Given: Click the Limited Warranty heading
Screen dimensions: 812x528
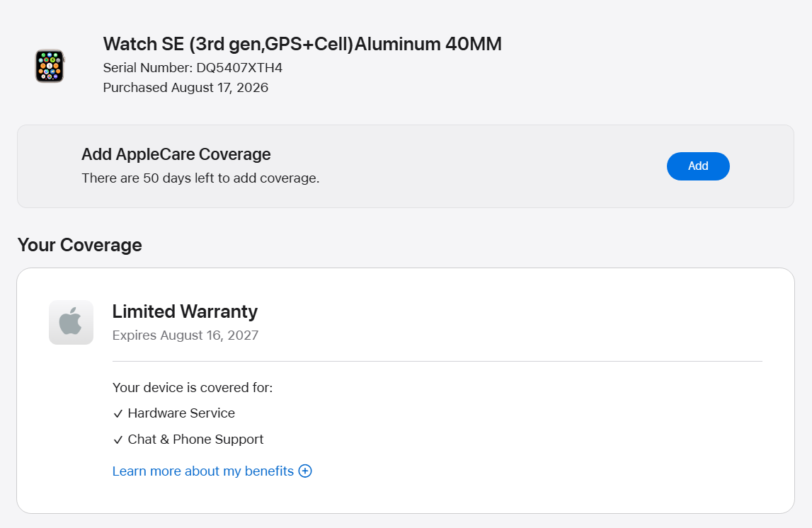Looking at the screenshot, I should (185, 311).
